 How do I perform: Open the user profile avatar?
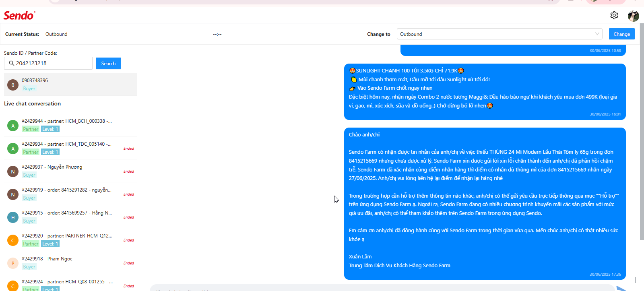tap(633, 16)
